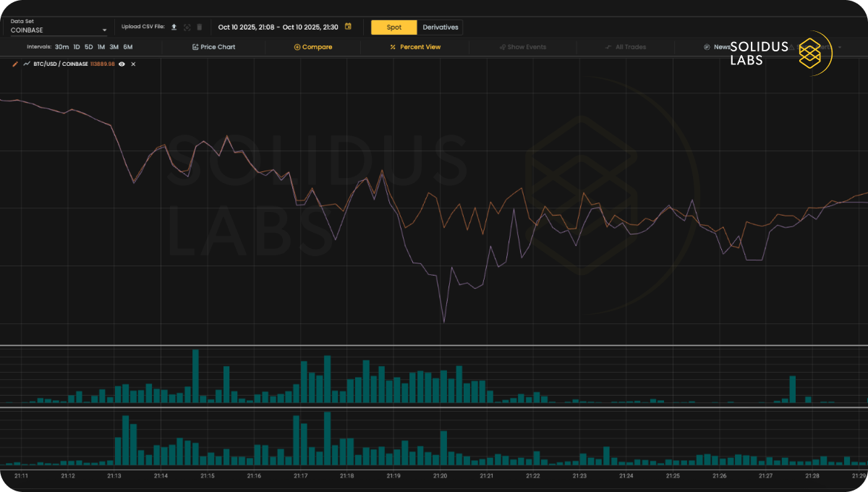This screenshot has height=492, width=868.
Task: Hide BTC/USD series using eye icon
Action: click(x=122, y=64)
